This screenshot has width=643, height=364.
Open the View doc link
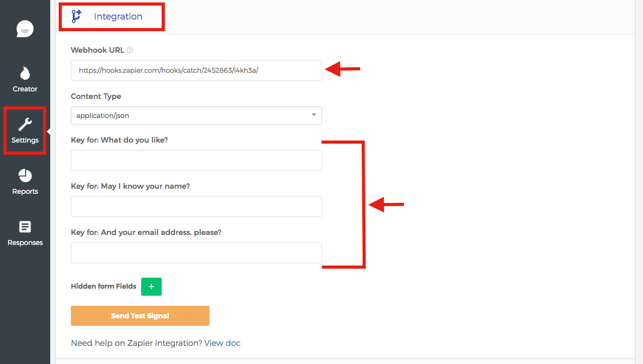(x=223, y=343)
